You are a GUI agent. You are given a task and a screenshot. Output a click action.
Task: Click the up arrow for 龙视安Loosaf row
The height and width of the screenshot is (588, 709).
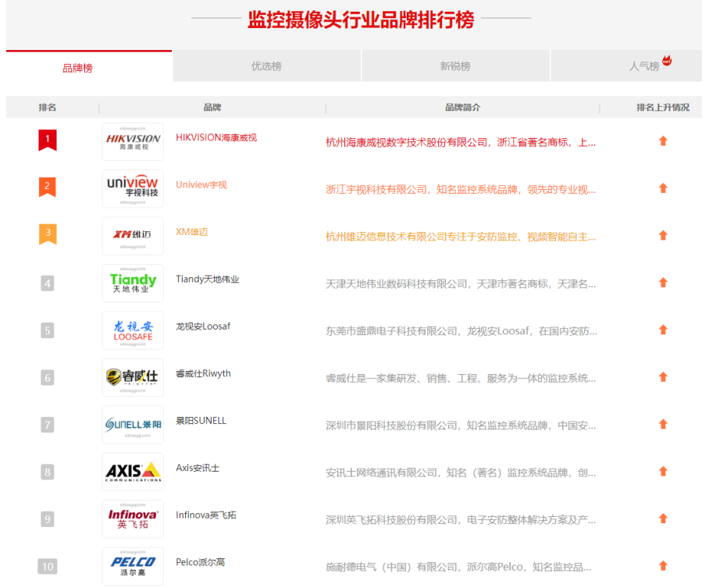(x=663, y=330)
